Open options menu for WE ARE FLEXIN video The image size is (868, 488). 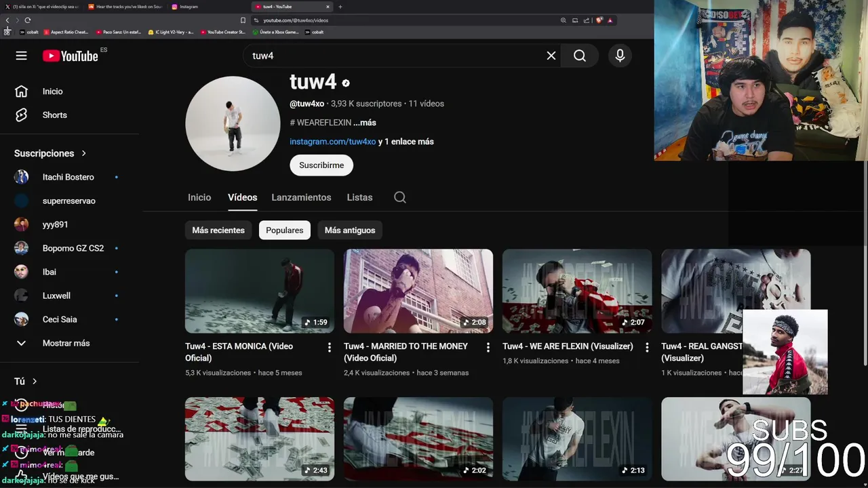(x=647, y=347)
